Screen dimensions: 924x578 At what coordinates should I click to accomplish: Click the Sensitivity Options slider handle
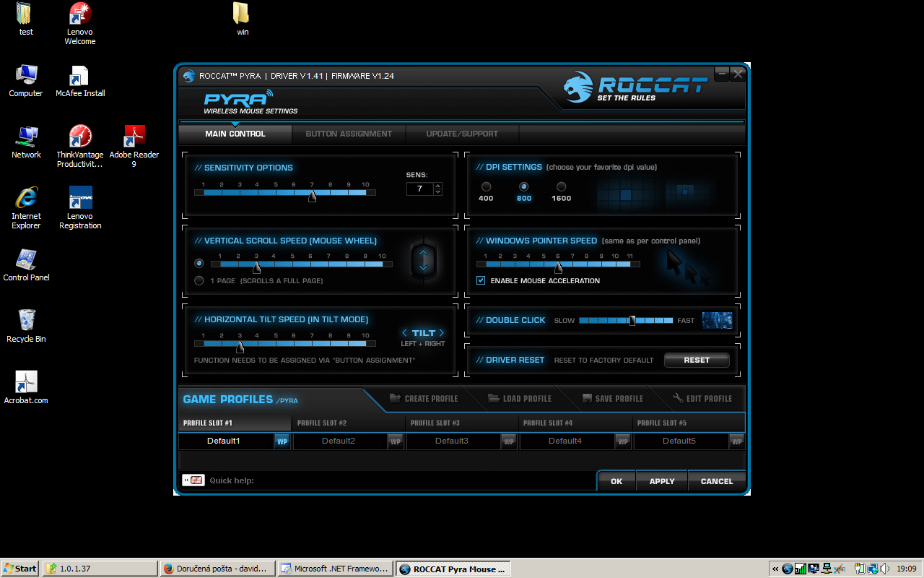click(x=312, y=195)
